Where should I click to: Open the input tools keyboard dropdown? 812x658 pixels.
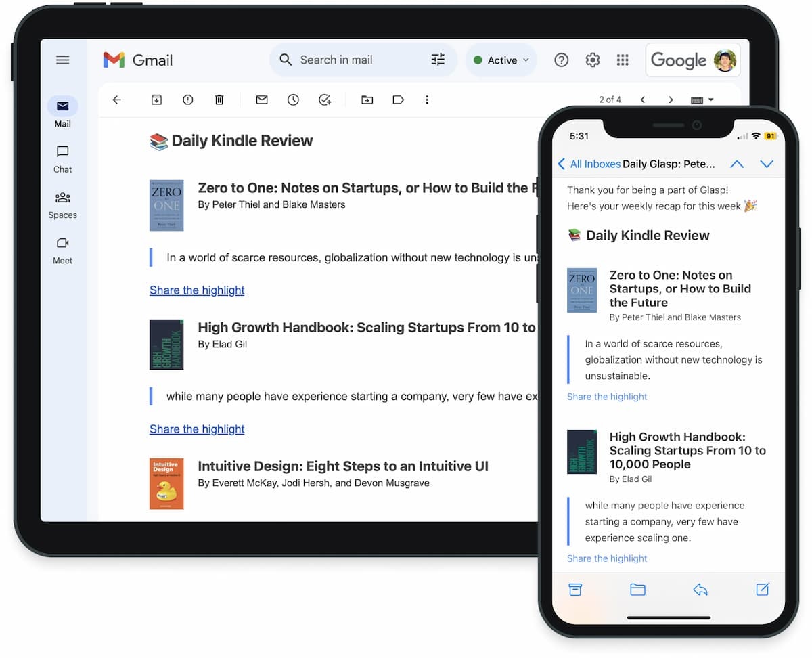[x=702, y=100]
